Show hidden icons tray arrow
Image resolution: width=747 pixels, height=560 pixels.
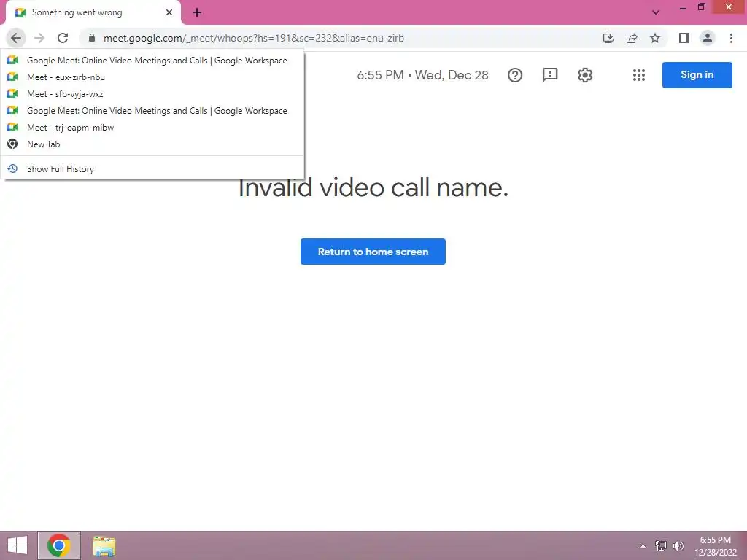[x=643, y=545]
